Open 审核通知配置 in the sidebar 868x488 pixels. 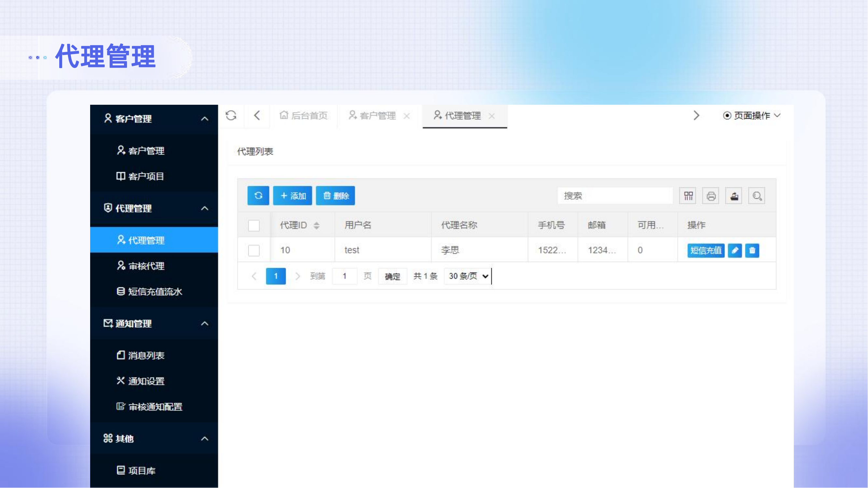click(154, 406)
